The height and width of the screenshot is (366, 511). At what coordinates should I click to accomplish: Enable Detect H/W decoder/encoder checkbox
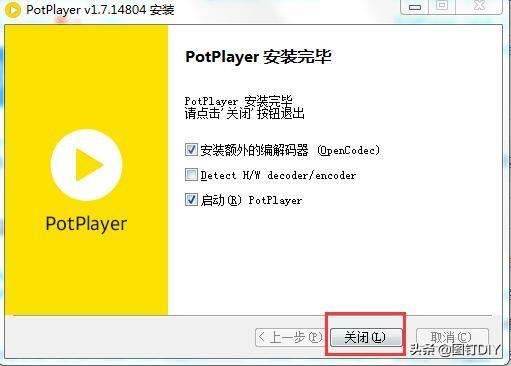click(x=191, y=175)
